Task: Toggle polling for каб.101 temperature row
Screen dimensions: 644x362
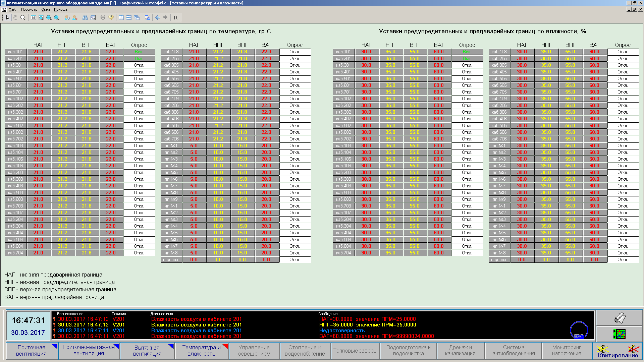Action: [x=139, y=52]
